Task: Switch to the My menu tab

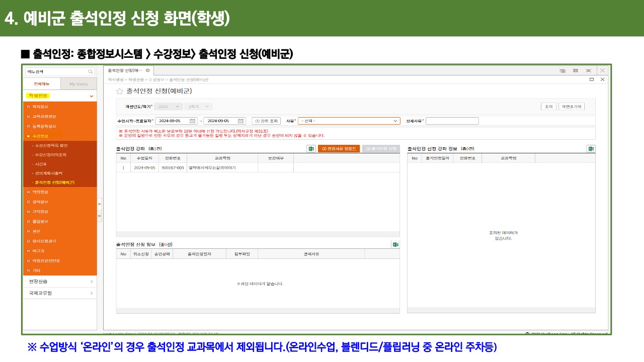Action: click(78, 84)
